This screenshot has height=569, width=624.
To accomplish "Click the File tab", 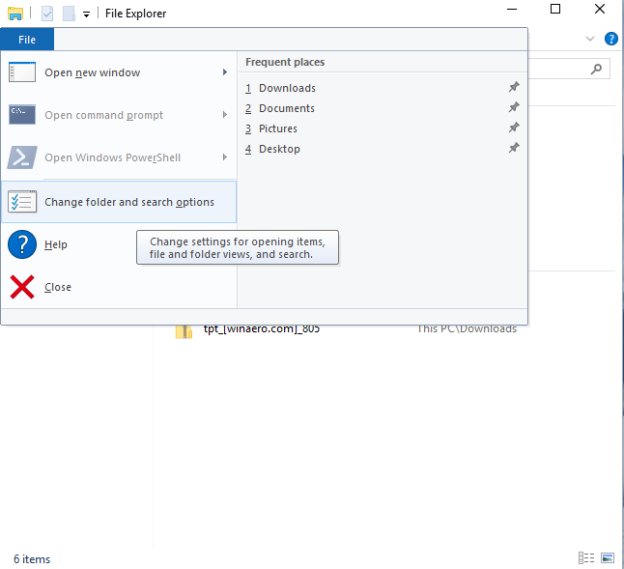I will (x=27, y=39).
